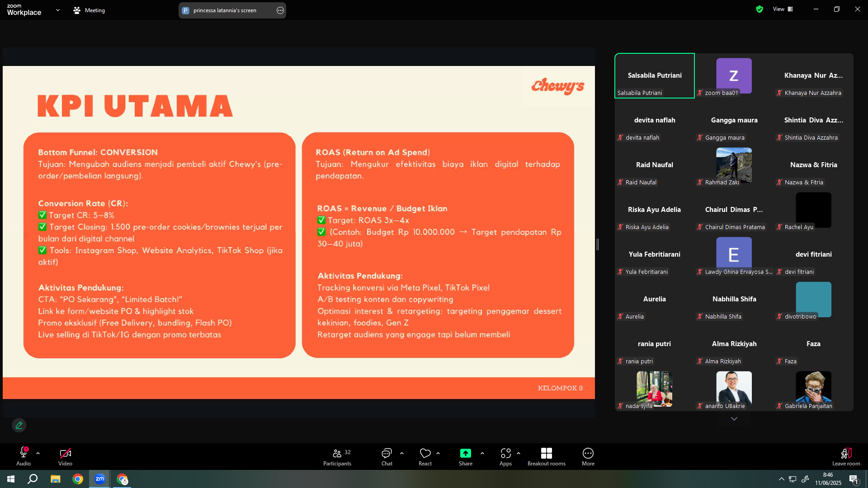This screenshot has width=868, height=488.
Task: Open the second Chrome profile taskbar icon
Action: tap(122, 479)
